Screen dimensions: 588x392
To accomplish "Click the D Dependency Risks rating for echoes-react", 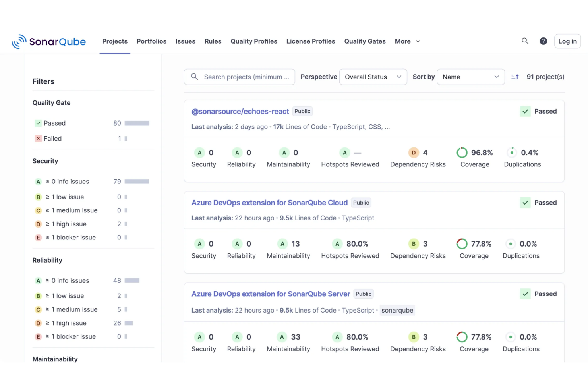I will 414,153.
